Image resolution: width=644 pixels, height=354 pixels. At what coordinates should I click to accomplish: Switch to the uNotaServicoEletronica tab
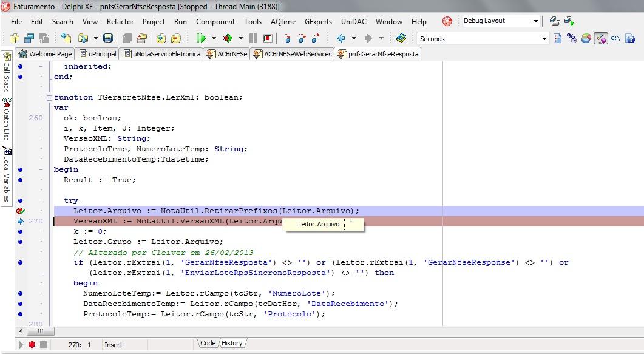pyautogui.click(x=162, y=54)
